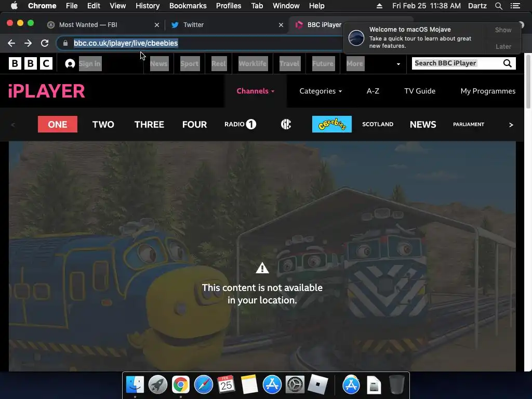Click the page vertical scrollbar

(528, 82)
